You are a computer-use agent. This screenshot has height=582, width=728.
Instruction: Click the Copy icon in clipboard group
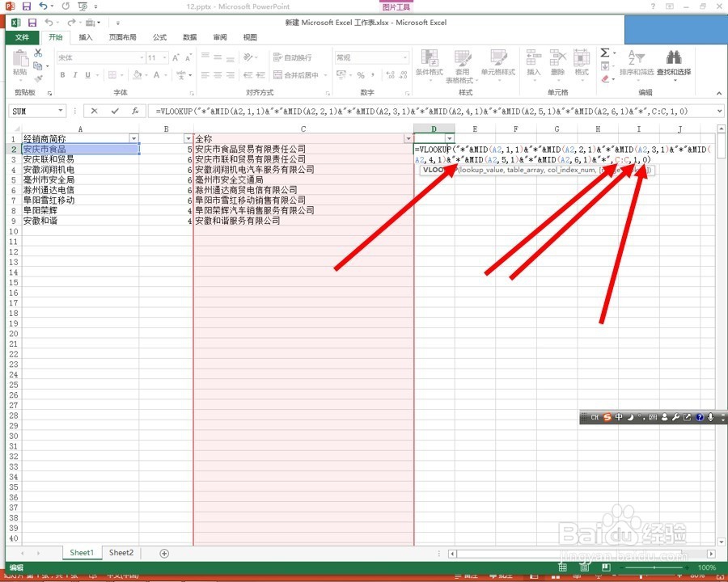pos(38,66)
